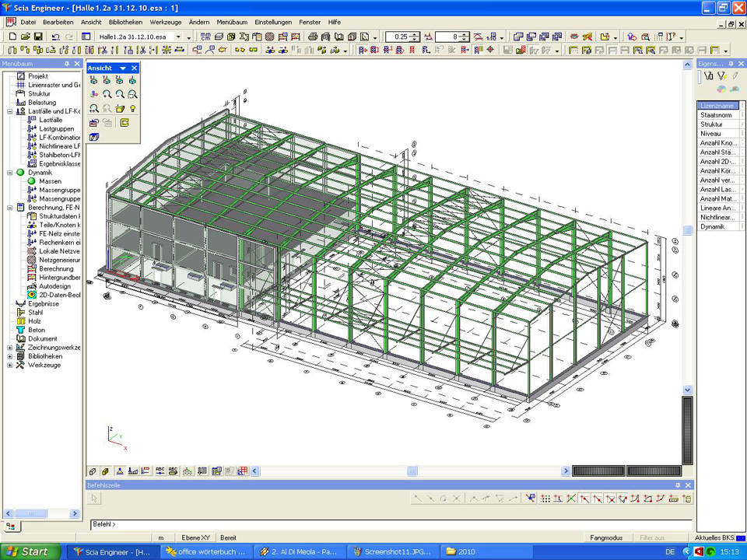Click the Befehl command input field
Image resolution: width=747 pixels, height=560 pixels.
point(389,525)
